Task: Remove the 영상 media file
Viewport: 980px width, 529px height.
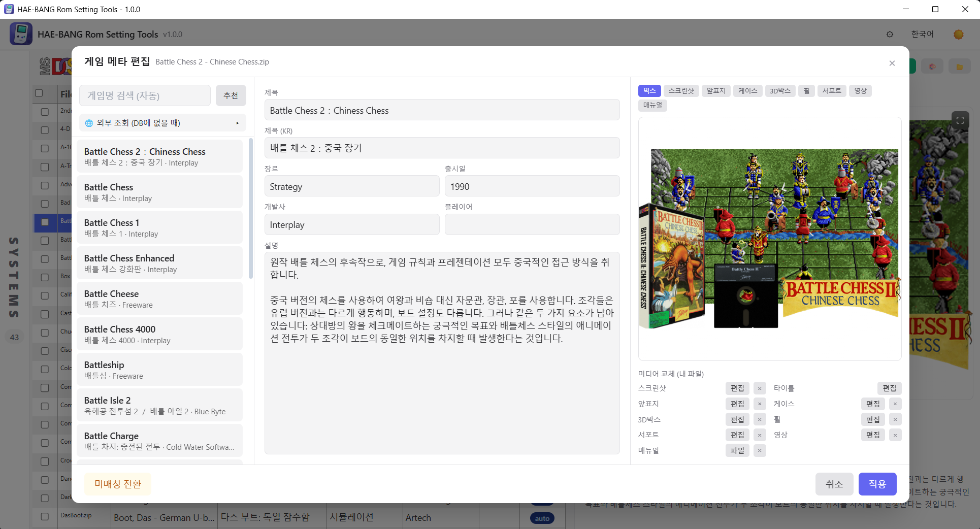Action: [895, 435]
